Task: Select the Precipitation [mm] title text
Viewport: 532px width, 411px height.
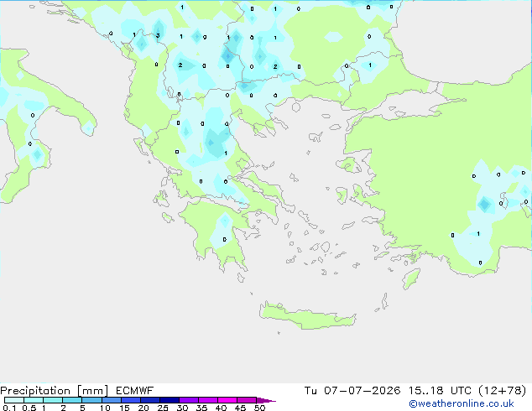Action: (x=54, y=391)
